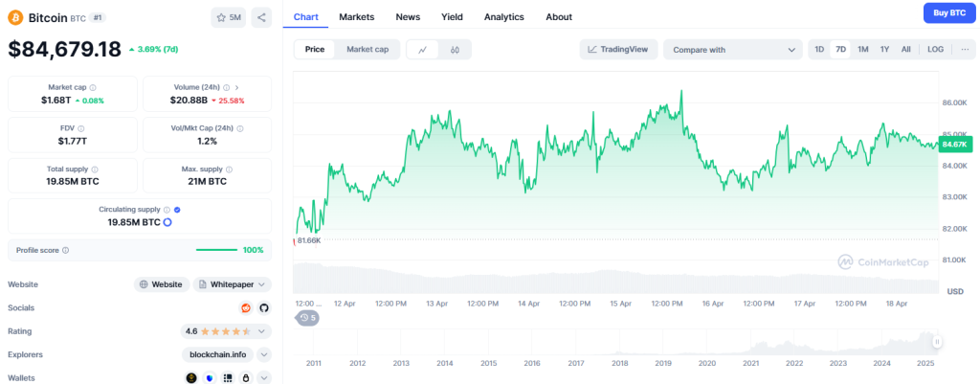The image size is (980, 384).
Task: Click the $20.88B volume value
Action: click(x=189, y=100)
